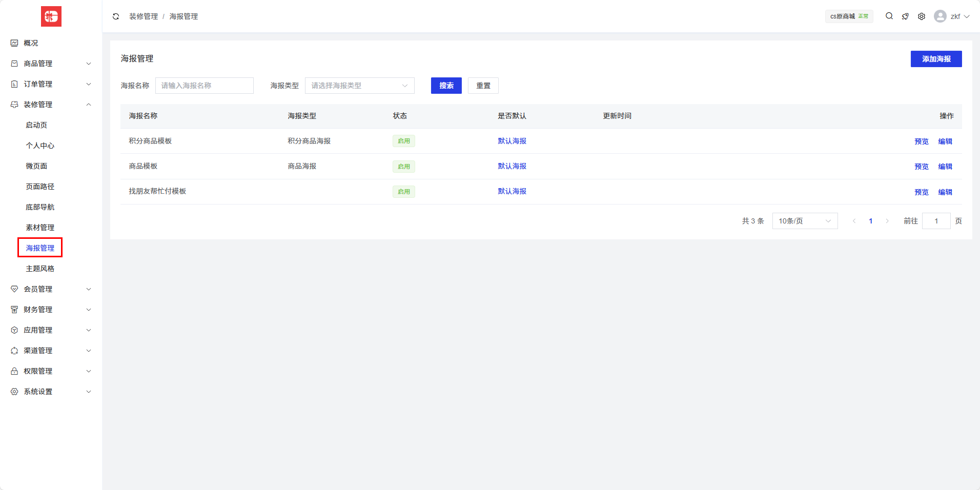The width and height of the screenshot is (980, 490).
Task: Open 概况 overview from sidebar
Action: [31, 43]
